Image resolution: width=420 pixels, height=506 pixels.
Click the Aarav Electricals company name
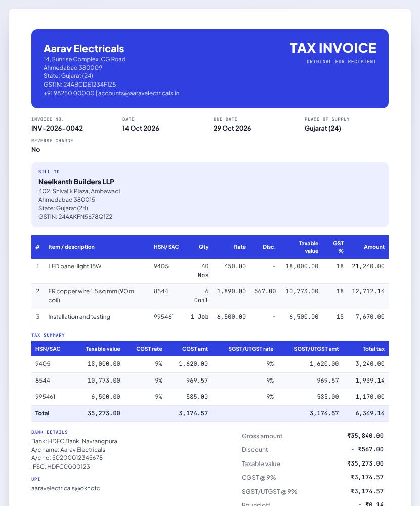83,49
